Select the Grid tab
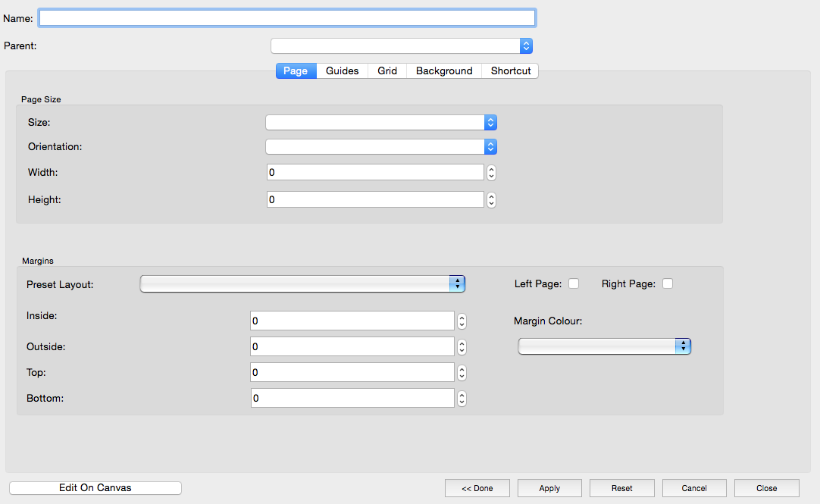Image resolution: width=820 pixels, height=504 pixels. click(387, 70)
